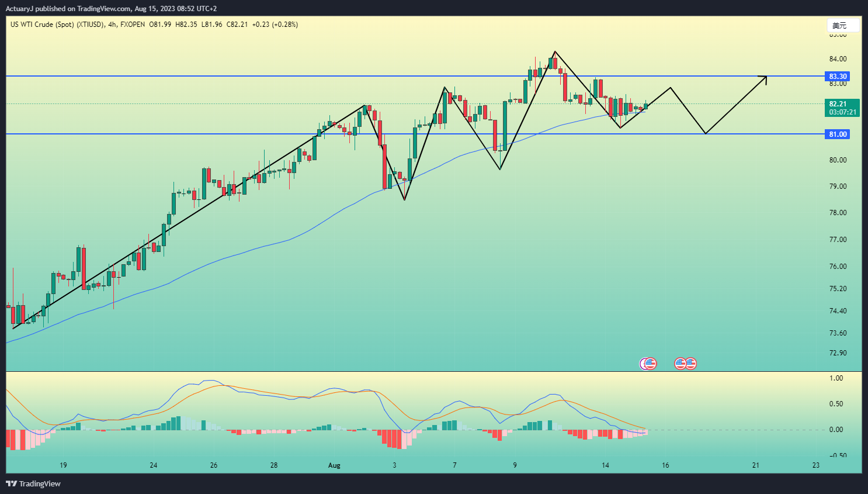Click the FXOPEN source label
This screenshot has width=868, height=494.
click(133, 25)
